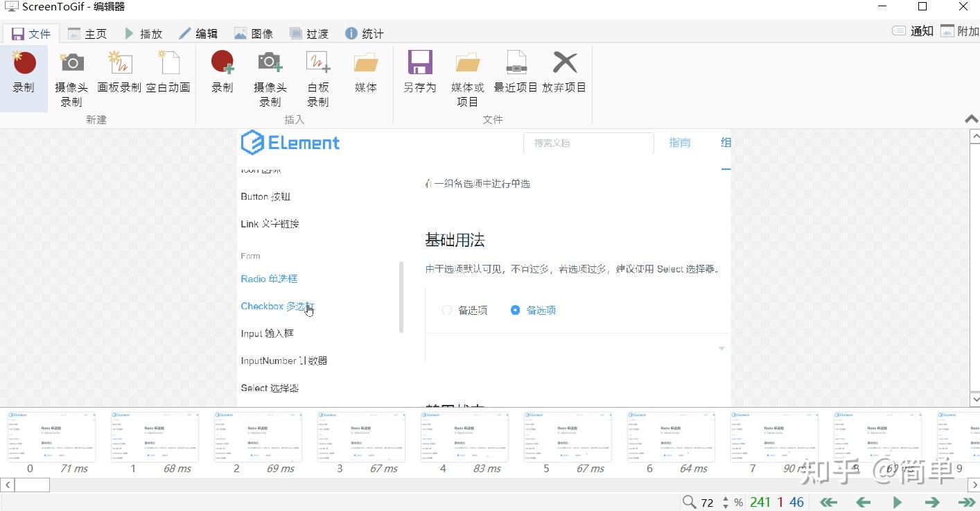This screenshot has width=980, height=511.
Task: Jump to the last frame
Action: [967, 502]
